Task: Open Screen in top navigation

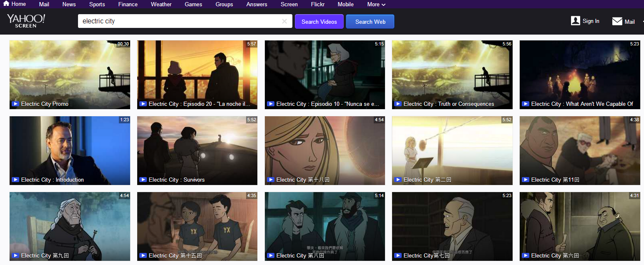Action: 289,4
